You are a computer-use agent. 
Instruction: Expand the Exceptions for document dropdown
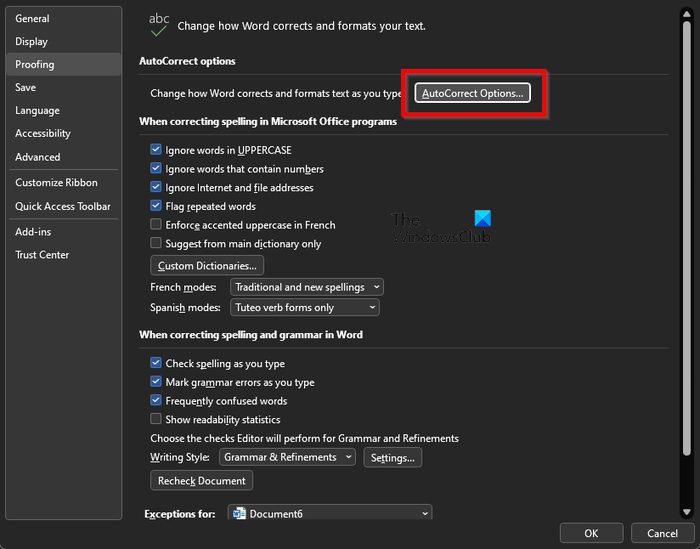(329, 514)
